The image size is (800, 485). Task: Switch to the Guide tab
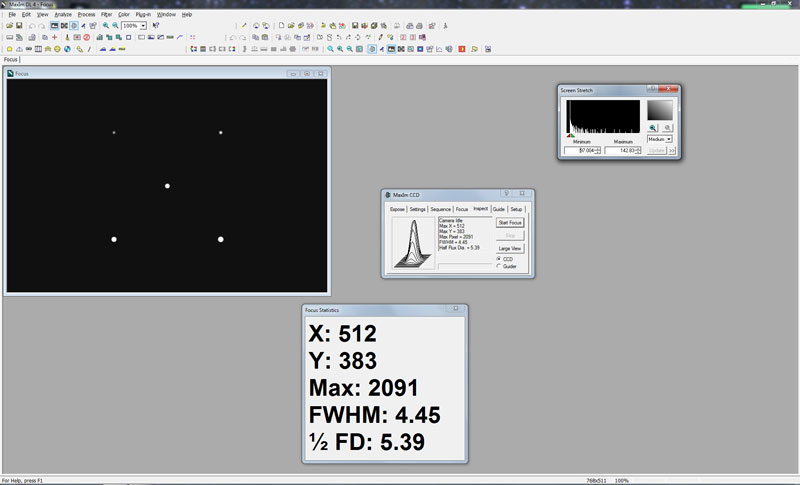(x=498, y=209)
